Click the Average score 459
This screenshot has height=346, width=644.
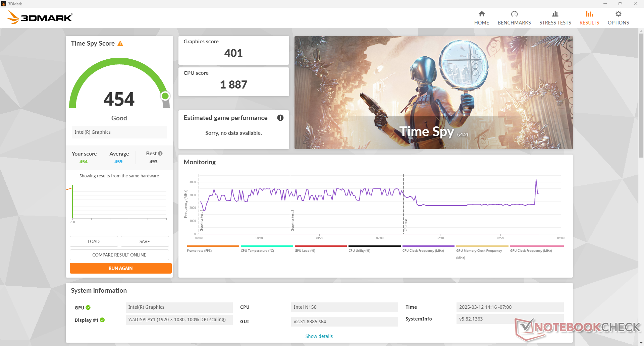coord(118,162)
